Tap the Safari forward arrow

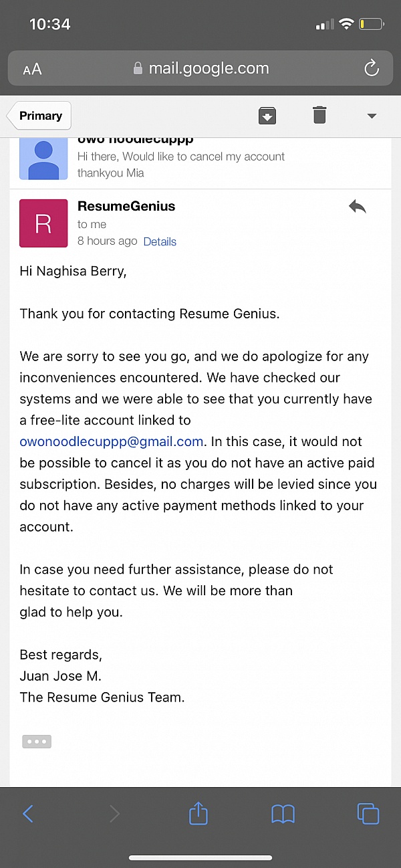pyautogui.click(x=114, y=813)
